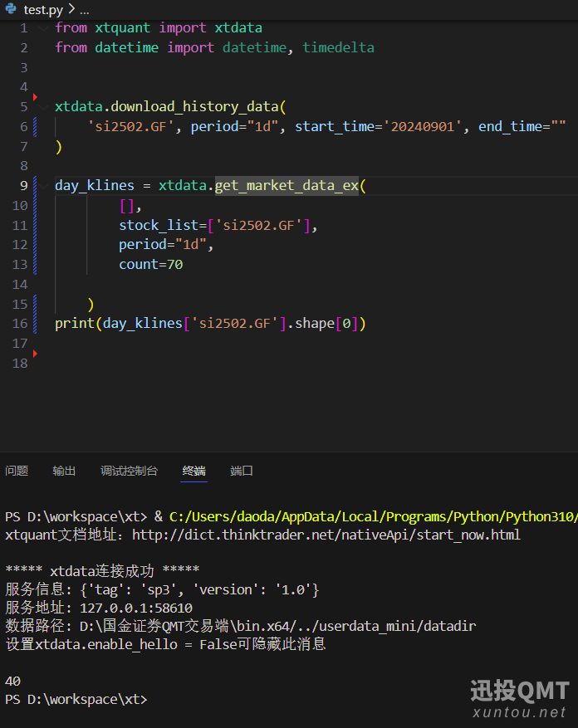Click test.py in the breadcrumb
This screenshot has height=728, width=578.
coord(43,9)
